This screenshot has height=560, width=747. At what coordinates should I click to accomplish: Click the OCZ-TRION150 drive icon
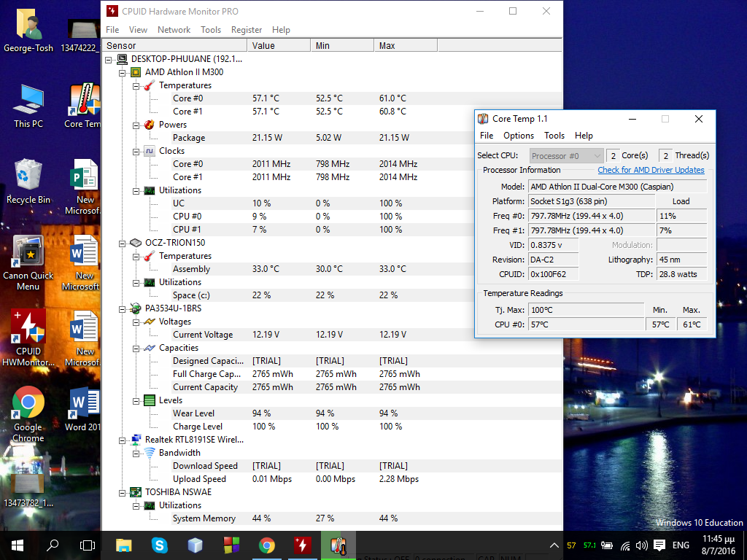136,243
